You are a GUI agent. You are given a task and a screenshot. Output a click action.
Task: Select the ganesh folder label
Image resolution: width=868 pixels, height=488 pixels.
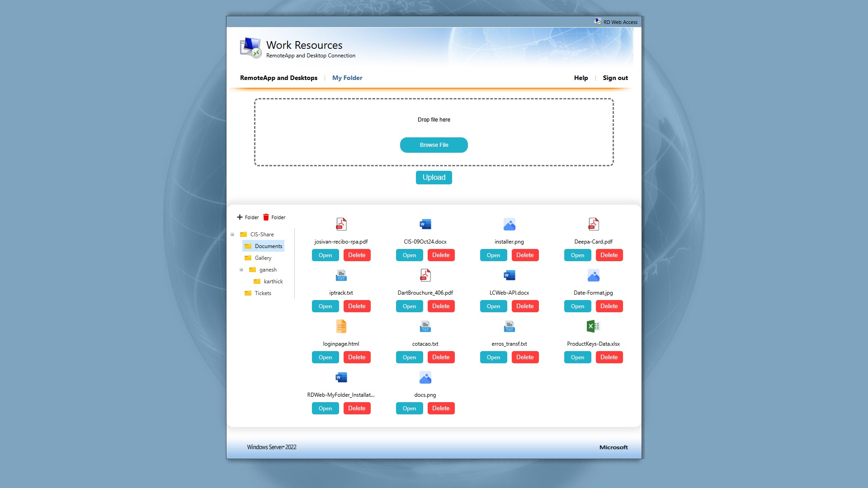pos(268,270)
